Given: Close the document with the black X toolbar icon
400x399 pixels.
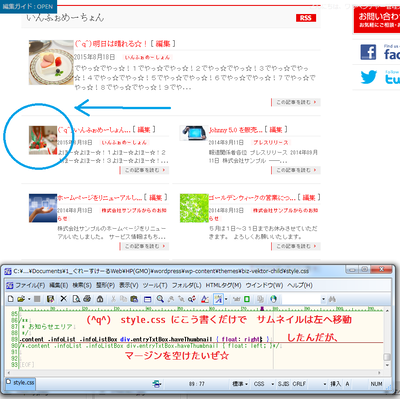Looking at the screenshot, I should pyautogui.click(x=64, y=299).
